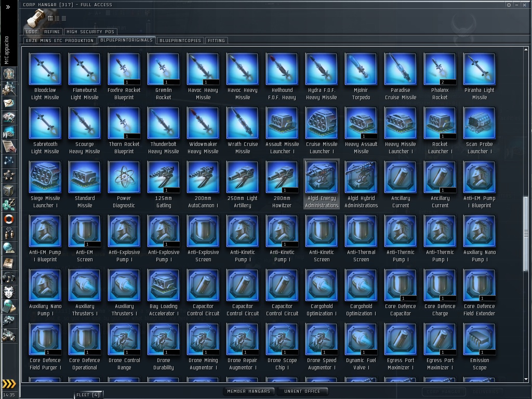
Task: Open the Items Hangar icon
Action: 9,336
